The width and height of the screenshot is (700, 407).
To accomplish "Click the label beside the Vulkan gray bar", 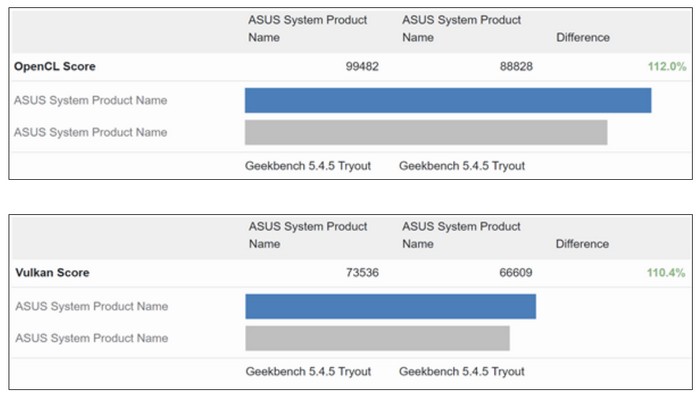I will pyautogui.click(x=91, y=338).
